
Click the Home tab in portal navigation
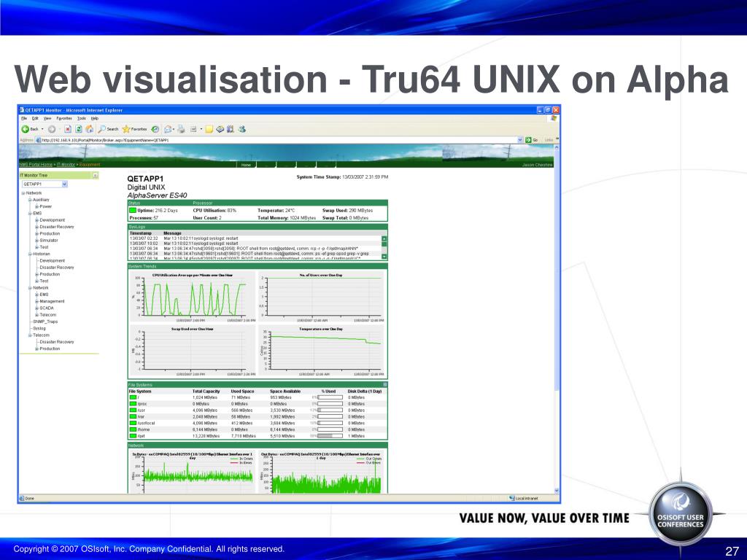(x=247, y=165)
